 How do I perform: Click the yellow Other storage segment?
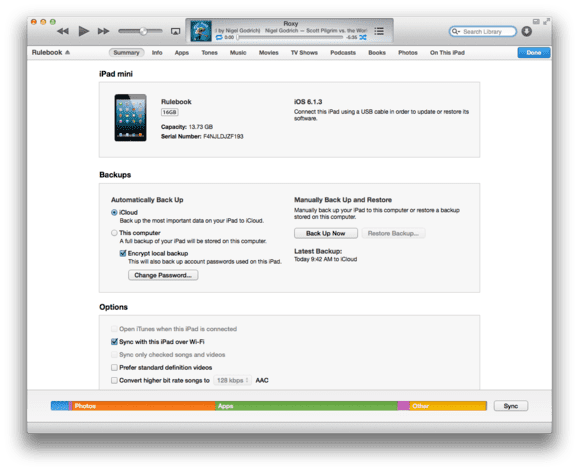pos(448,406)
